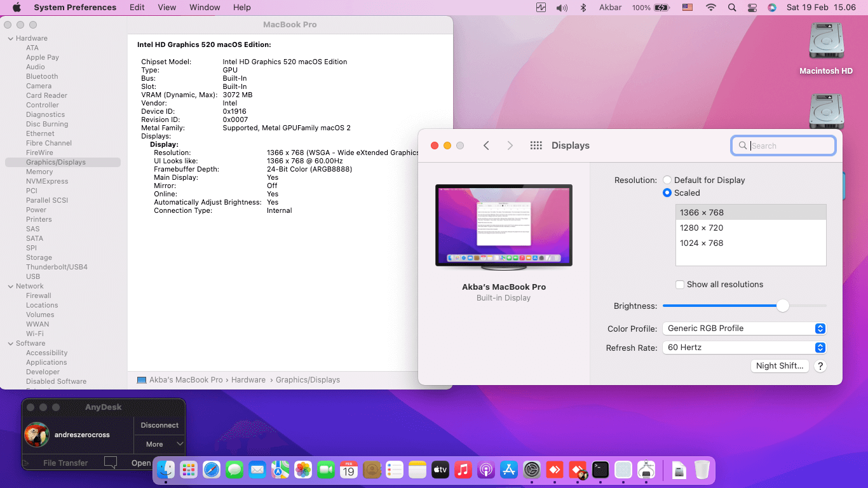868x488 pixels.
Task: Click the Akbar user name in the menu bar
Action: (x=610, y=8)
